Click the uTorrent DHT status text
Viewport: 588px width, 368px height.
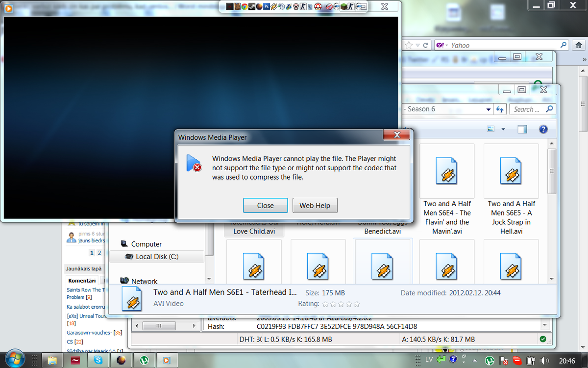pos(251,339)
